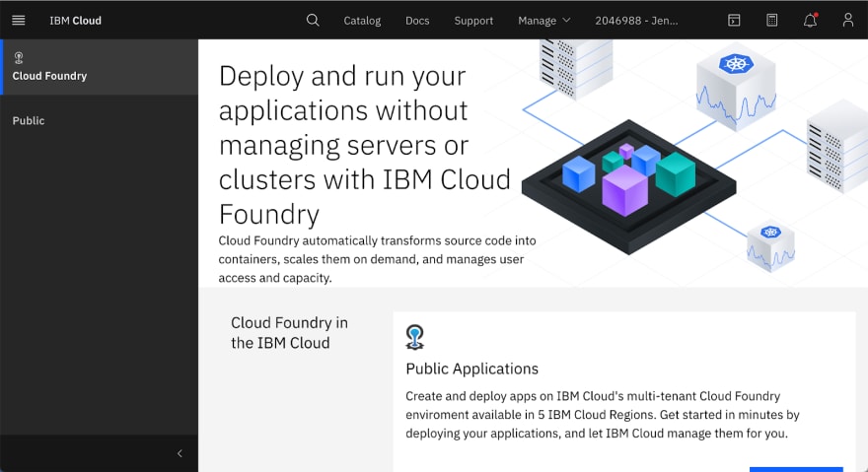This screenshot has height=472, width=868.
Task: Open the Support menu item
Action: (473, 21)
